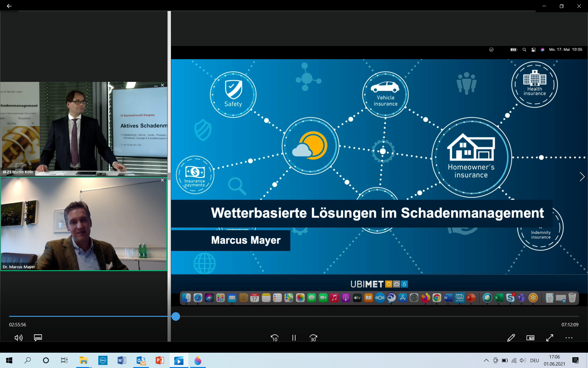Open the edit pencil menu
This screenshot has width=588, height=368.
pos(511,338)
